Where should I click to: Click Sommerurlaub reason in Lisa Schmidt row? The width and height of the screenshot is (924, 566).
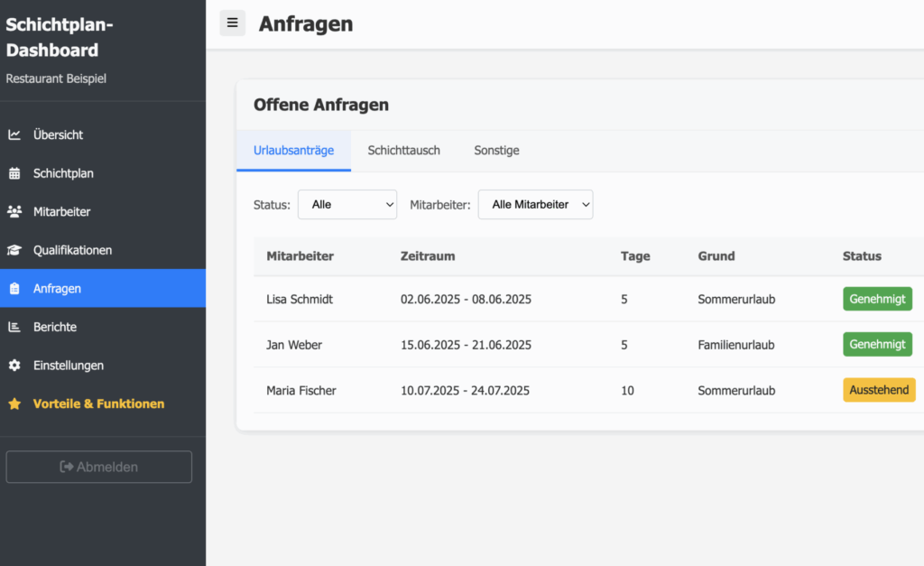pyautogui.click(x=736, y=299)
